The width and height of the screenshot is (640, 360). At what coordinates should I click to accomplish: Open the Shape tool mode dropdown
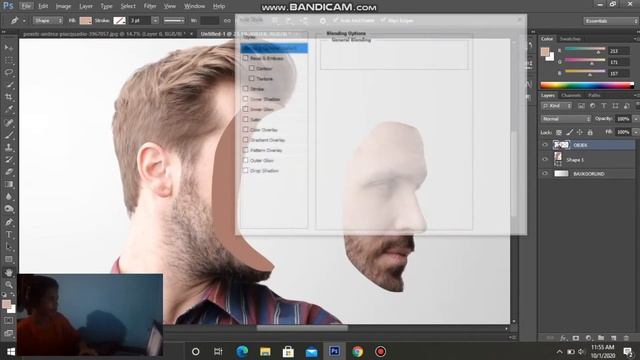tap(48, 20)
